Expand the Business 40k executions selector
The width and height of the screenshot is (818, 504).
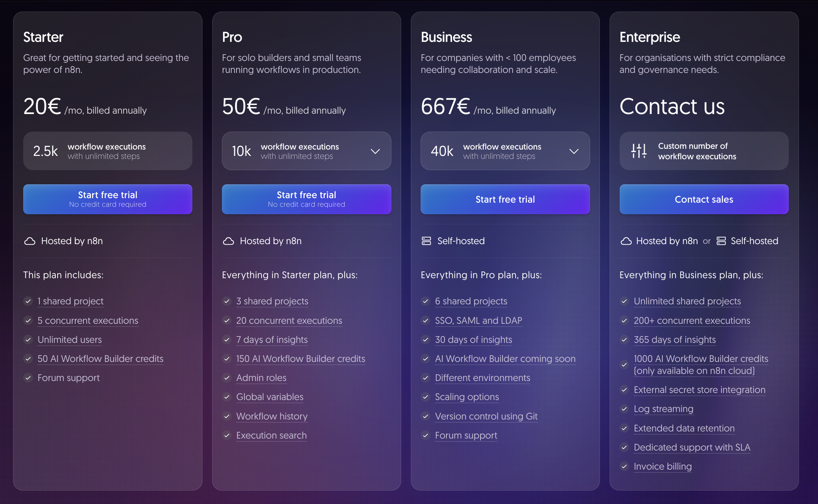coord(574,151)
